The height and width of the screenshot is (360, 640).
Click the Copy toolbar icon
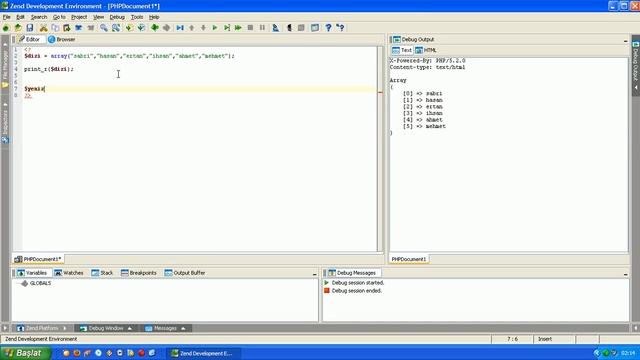tap(55, 28)
